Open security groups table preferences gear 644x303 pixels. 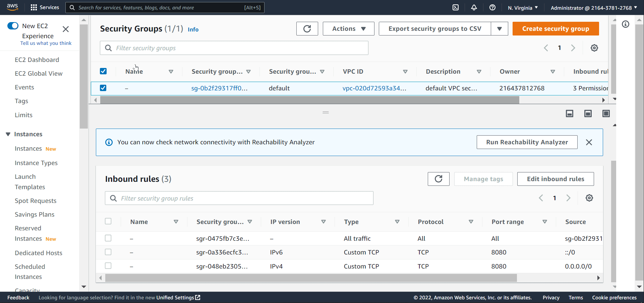(594, 48)
